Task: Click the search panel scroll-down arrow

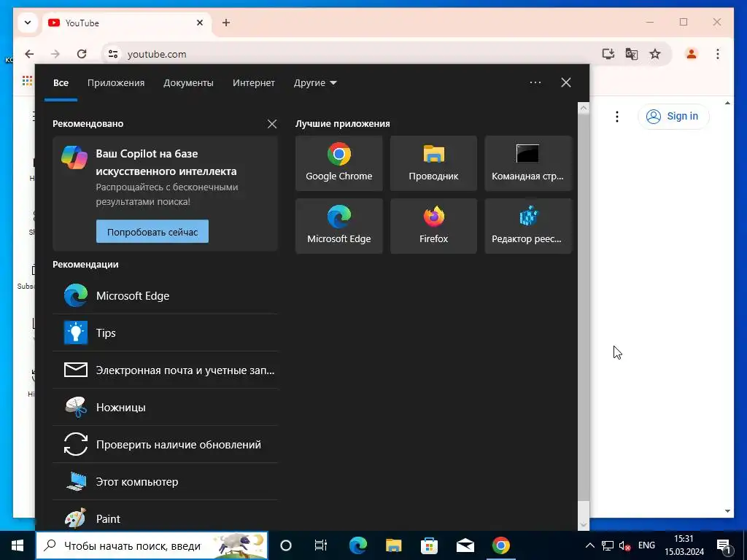Action: point(584,525)
